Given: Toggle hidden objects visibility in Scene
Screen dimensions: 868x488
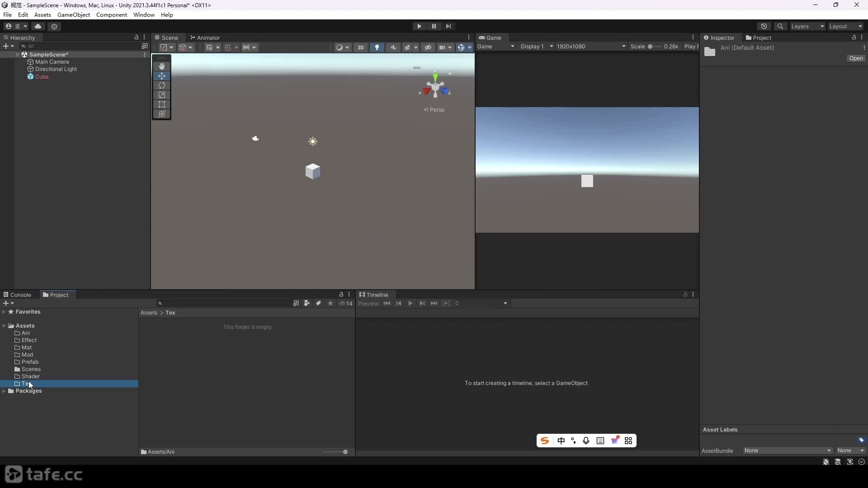Looking at the screenshot, I should coord(428,47).
